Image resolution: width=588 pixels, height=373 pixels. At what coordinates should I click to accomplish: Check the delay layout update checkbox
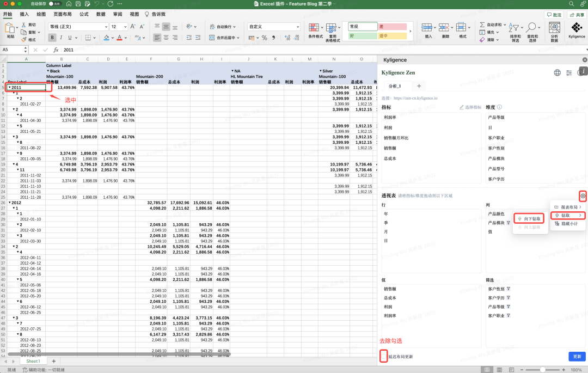click(384, 356)
